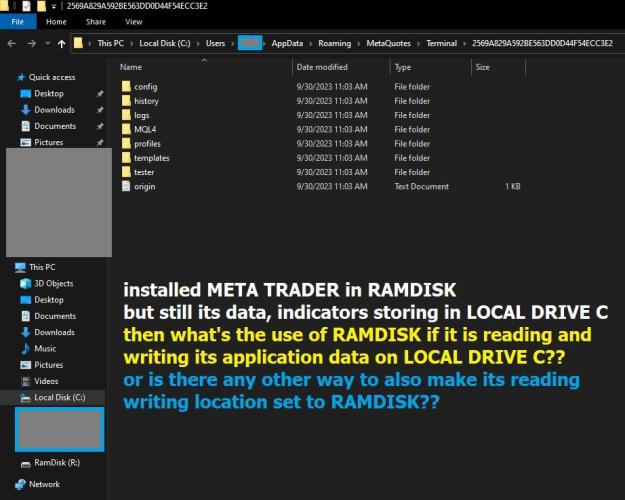Screen dimensions: 625x500
Task: Open RamDisk (R:) drive in navigation pane
Action: 57,463
